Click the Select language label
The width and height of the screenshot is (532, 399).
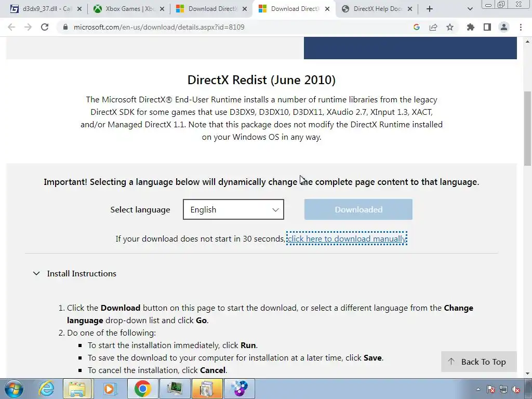coord(140,210)
